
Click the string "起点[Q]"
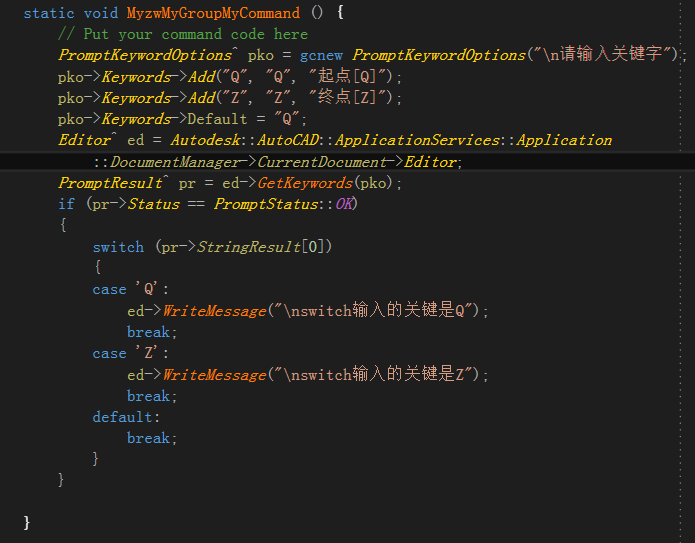[348, 76]
